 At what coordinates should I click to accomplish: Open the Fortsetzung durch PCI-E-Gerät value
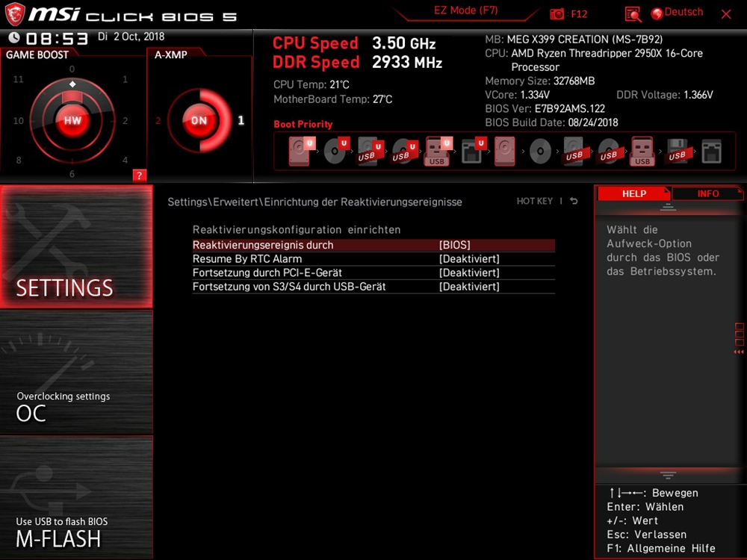(469, 273)
